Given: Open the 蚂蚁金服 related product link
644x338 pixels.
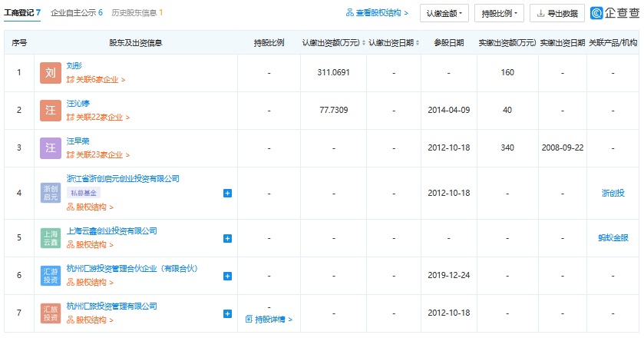Looking at the screenshot, I should [613, 238].
